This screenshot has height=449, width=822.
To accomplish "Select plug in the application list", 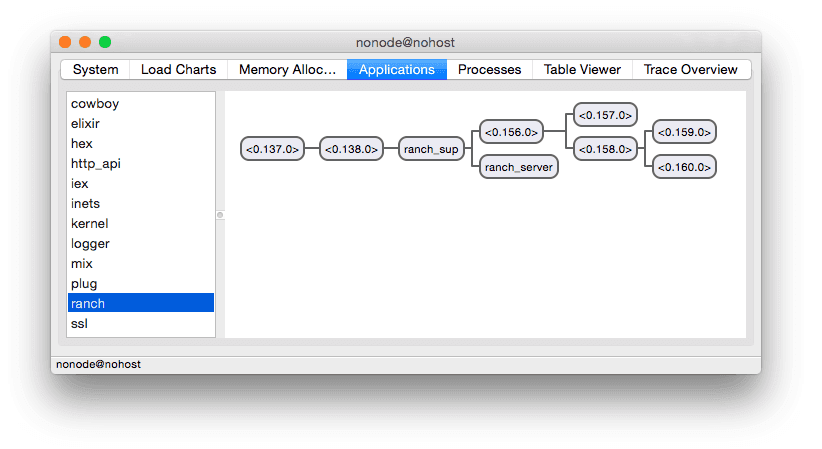I will 84,283.
